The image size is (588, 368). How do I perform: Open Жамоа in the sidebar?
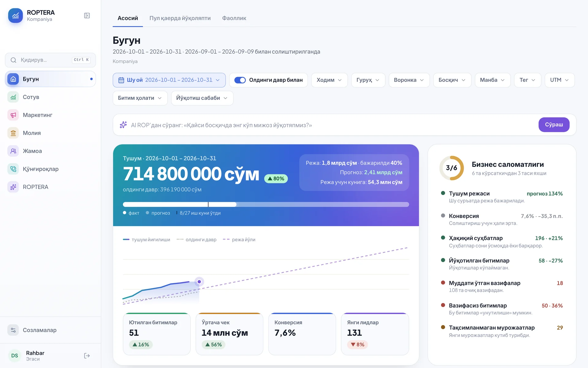coord(50,151)
